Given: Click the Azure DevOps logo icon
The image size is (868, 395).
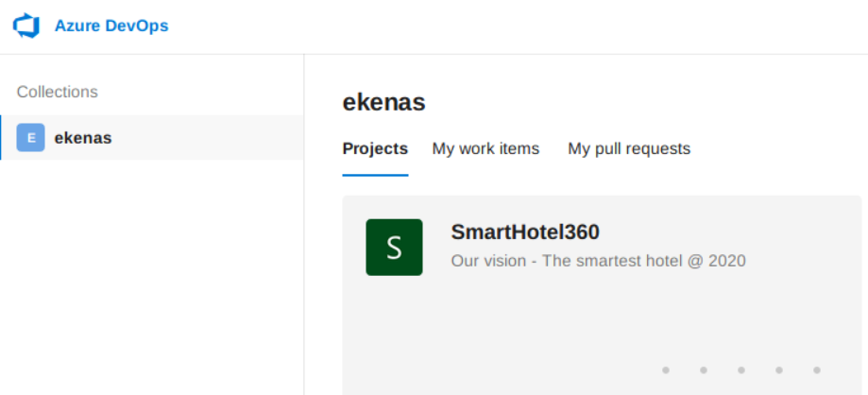Looking at the screenshot, I should click(26, 26).
